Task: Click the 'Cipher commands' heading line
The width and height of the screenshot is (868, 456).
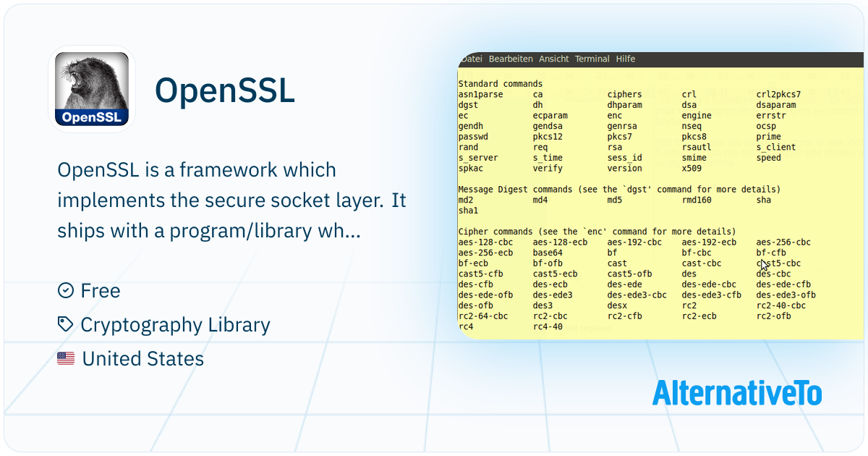Action: click(597, 232)
